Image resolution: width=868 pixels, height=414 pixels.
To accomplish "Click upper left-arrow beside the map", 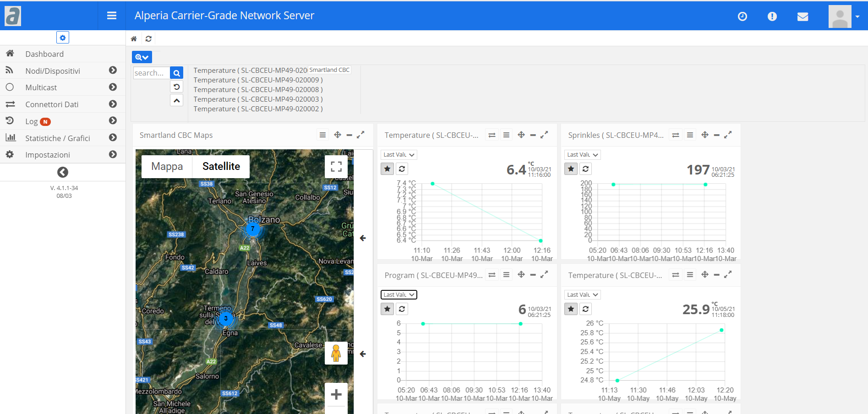I will [363, 238].
